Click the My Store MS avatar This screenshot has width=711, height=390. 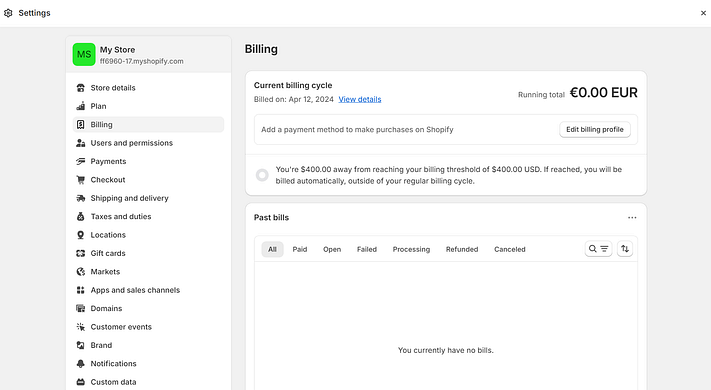click(84, 54)
